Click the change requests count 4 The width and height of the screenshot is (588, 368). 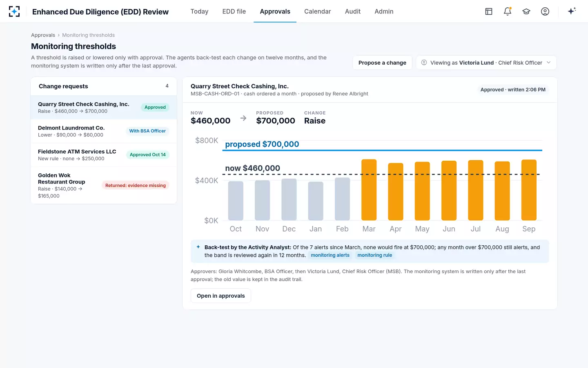click(x=167, y=86)
